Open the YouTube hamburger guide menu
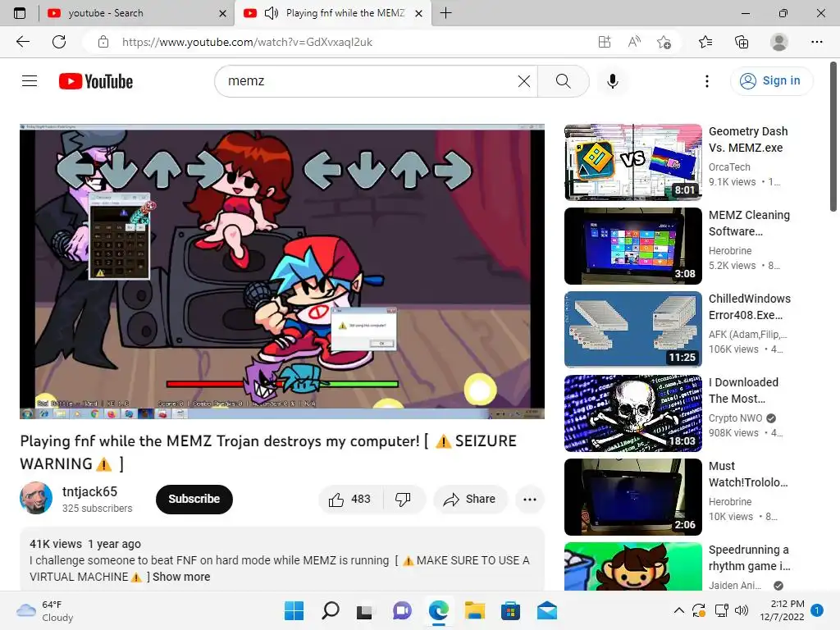Image resolution: width=840 pixels, height=630 pixels. [30, 81]
